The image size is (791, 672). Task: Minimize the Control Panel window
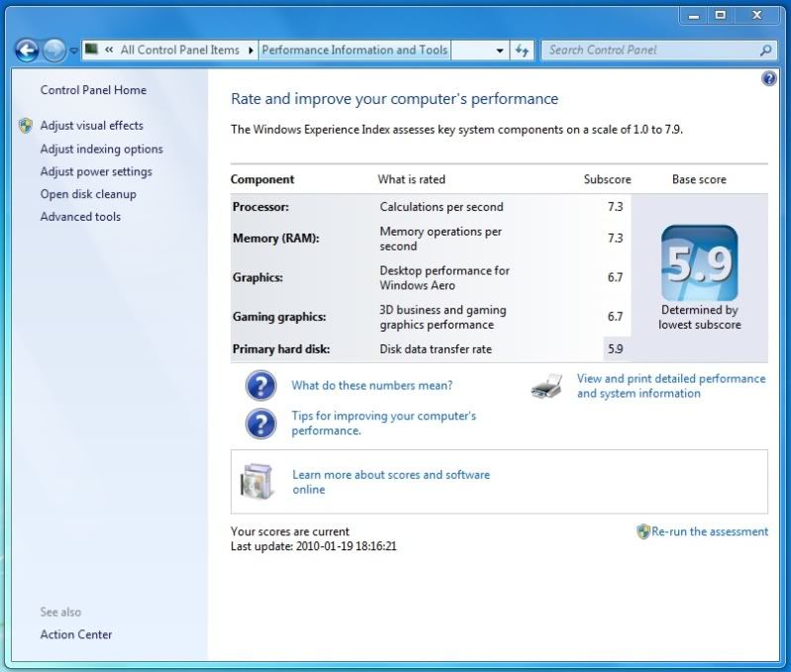pos(694,16)
